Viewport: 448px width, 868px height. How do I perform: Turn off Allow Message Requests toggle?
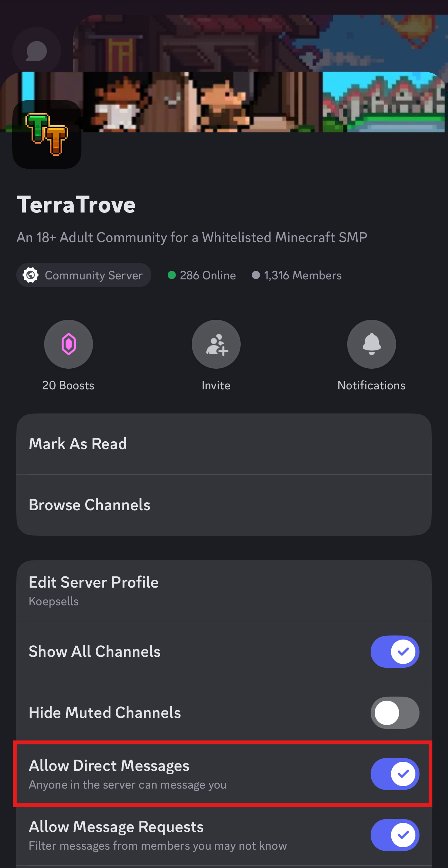tap(395, 835)
